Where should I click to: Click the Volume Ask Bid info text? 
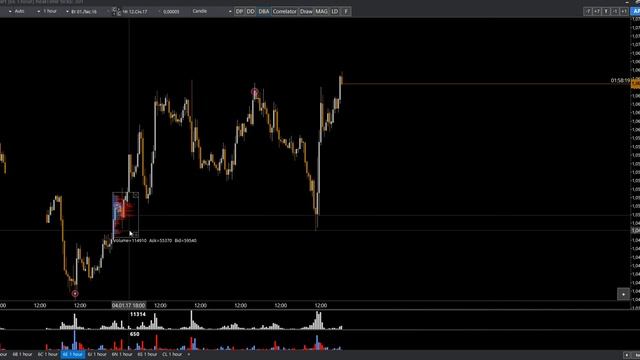point(155,241)
